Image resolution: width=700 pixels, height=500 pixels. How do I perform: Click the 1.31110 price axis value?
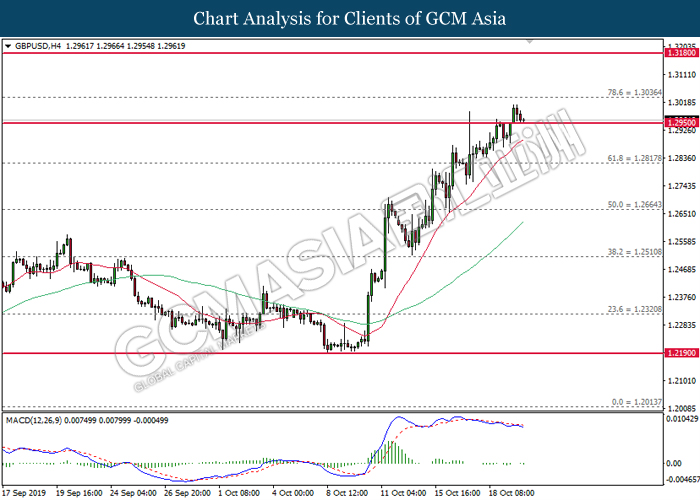pos(682,75)
